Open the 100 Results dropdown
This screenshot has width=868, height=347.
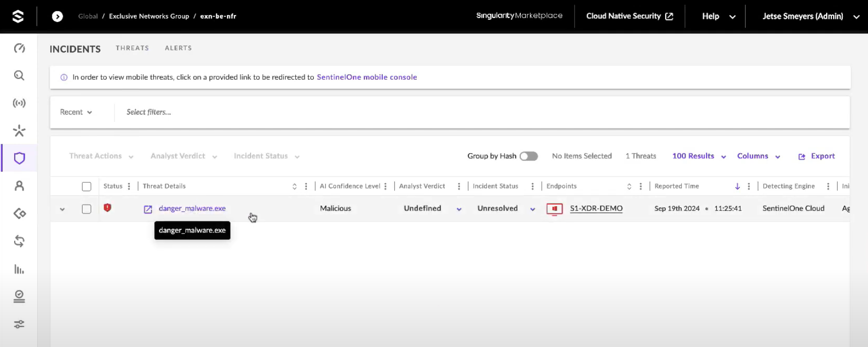pyautogui.click(x=699, y=156)
